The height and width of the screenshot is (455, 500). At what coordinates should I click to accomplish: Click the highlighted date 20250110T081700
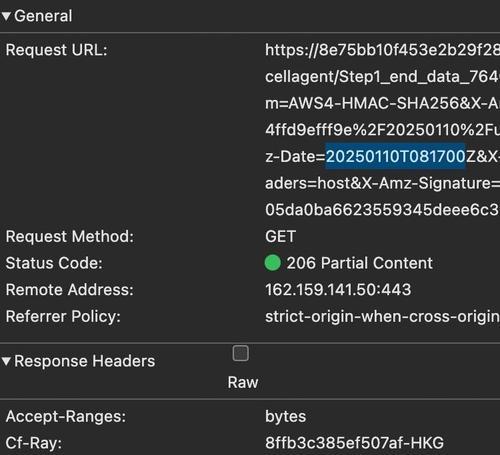(x=395, y=156)
